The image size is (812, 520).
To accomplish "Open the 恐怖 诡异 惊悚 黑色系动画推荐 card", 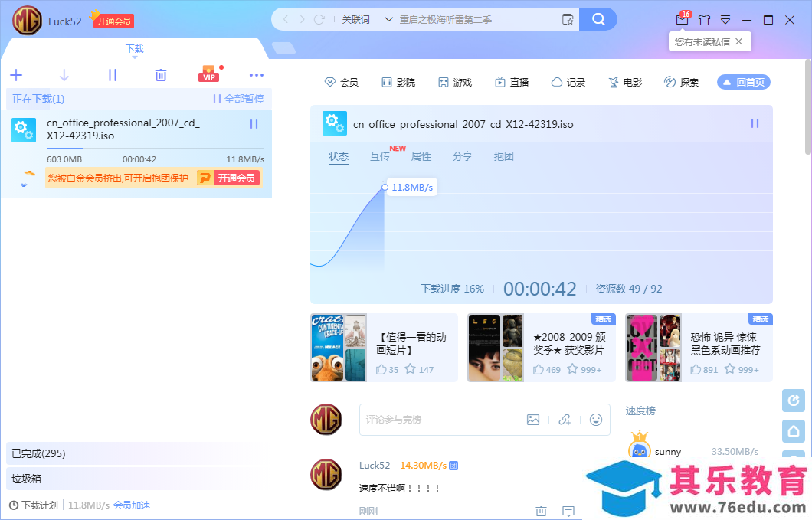I will tap(699, 348).
